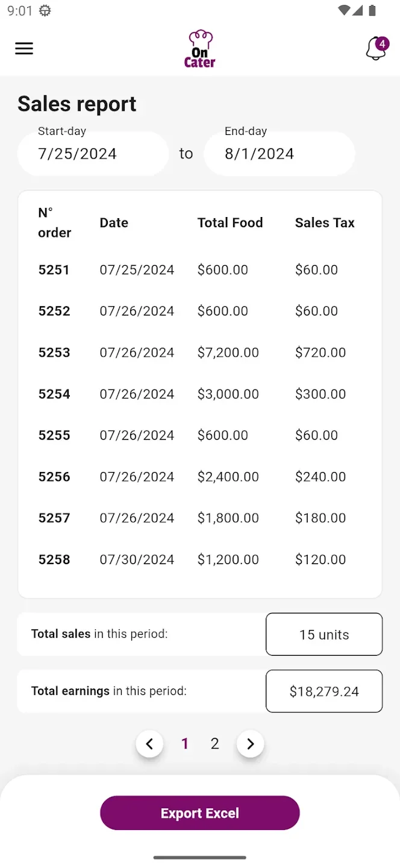400x868 pixels.
Task: Open the End-day date picker
Action: (x=279, y=153)
